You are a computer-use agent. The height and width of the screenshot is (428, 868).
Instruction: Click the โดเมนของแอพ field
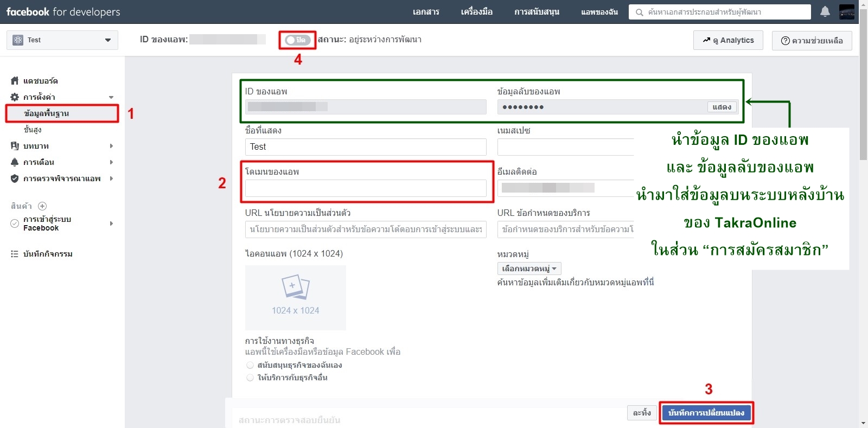coord(366,188)
